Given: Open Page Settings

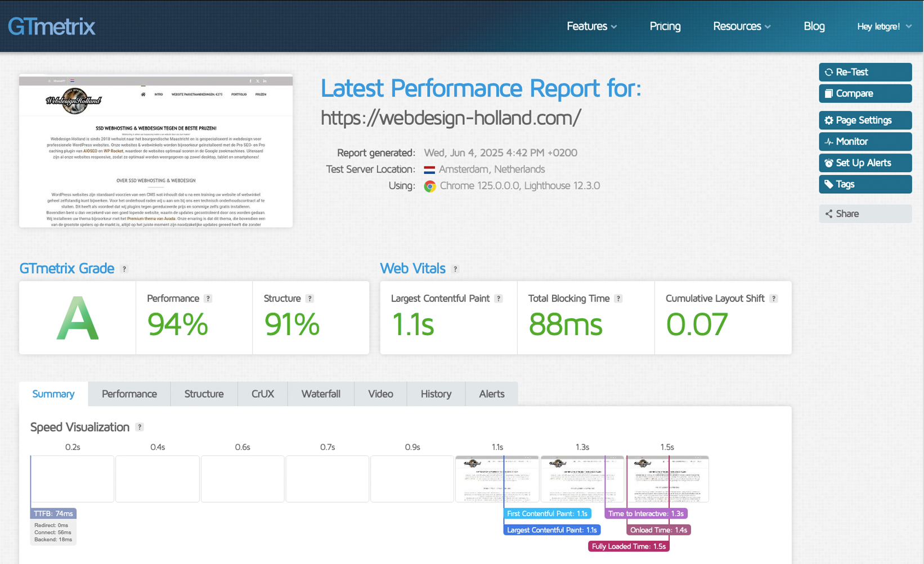Looking at the screenshot, I should pos(865,120).
